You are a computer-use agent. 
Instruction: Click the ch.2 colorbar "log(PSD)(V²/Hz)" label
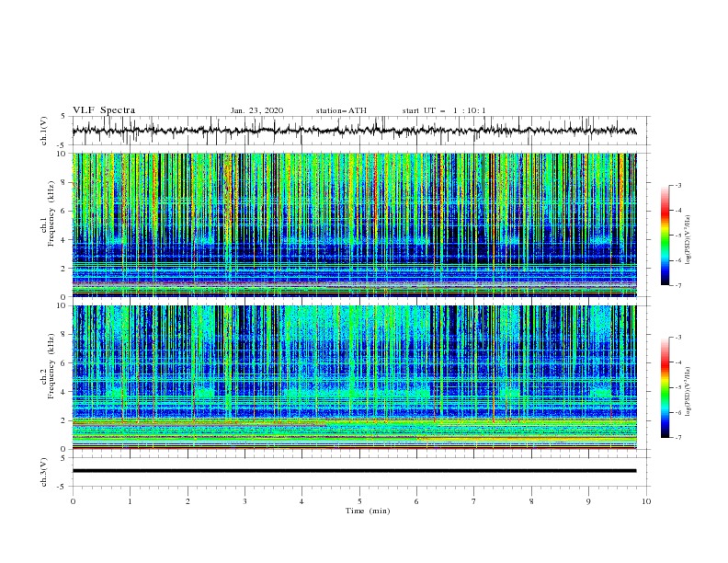(688, 392)
